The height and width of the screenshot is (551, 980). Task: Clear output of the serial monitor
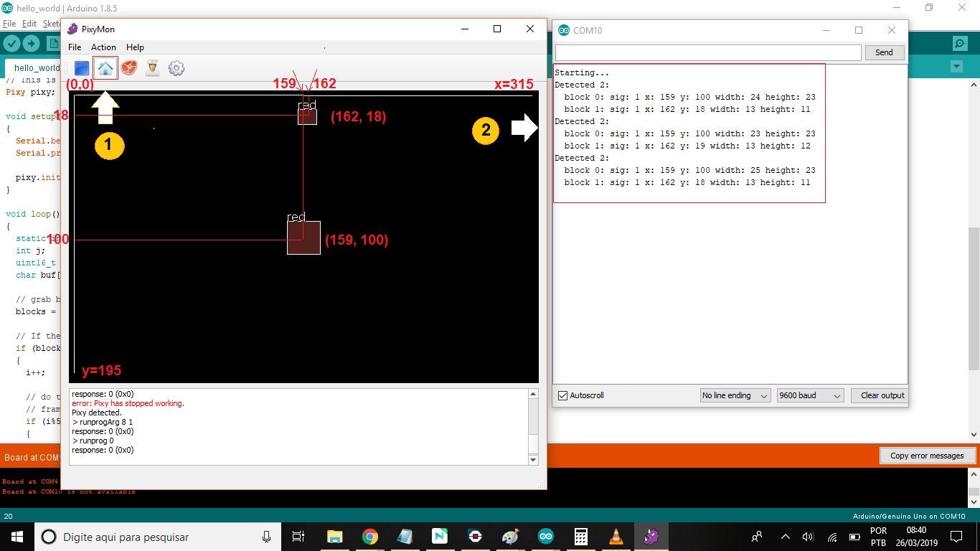879,395
